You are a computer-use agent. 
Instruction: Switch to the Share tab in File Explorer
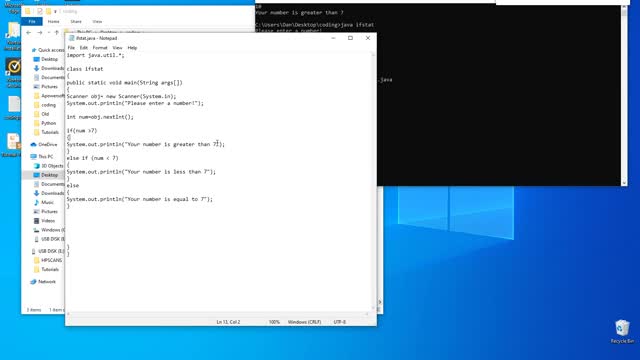pyautogui.click(x=76, y=21)
